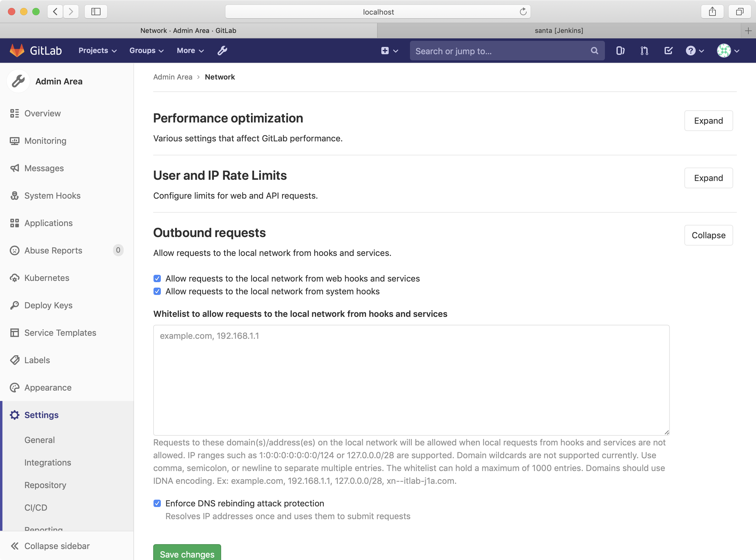
Task: Click the Admin Area breadcrumb link
Action: [x=173, y=77]
